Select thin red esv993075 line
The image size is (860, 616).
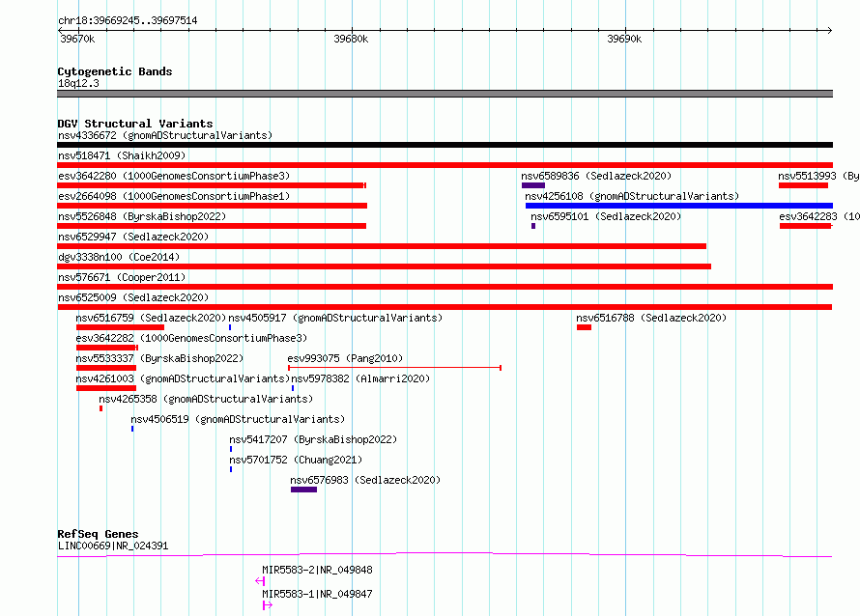[395, 368]
